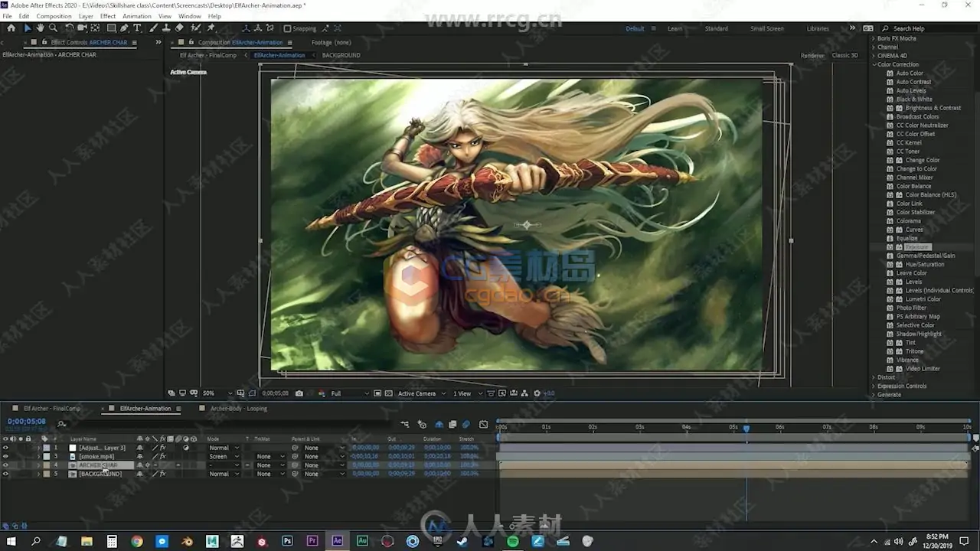Screen dimensions: 980x551
Task: Take a snapshot with the camera icon
Action: click(x=299, y=393)
